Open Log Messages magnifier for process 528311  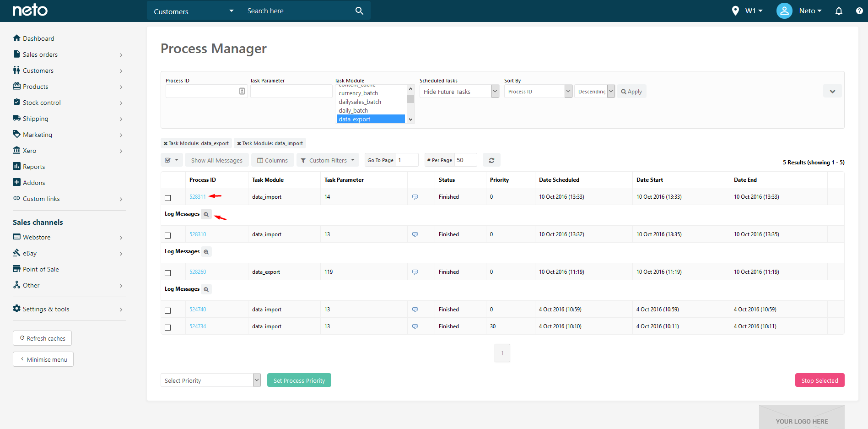coord(206,214)
